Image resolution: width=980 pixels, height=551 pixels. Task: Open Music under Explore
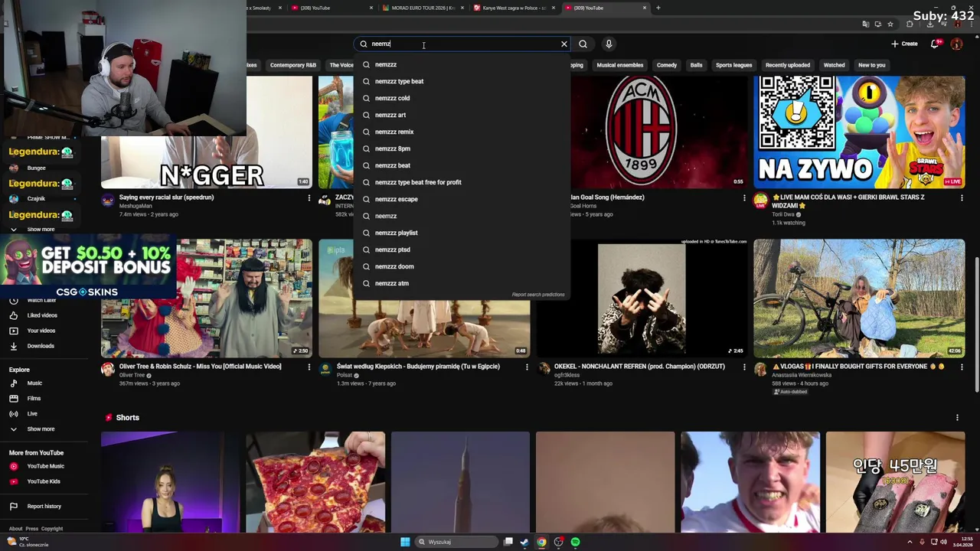(x=34, y=383)
